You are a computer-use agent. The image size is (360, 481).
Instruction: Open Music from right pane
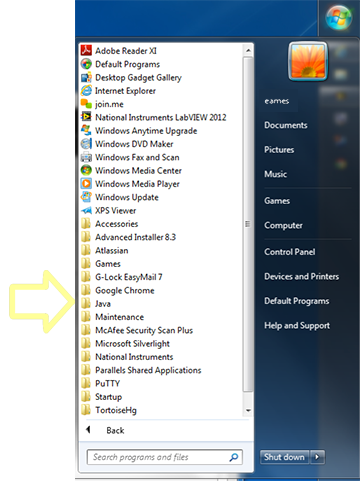pyautogui.click(x=275, y=174)
